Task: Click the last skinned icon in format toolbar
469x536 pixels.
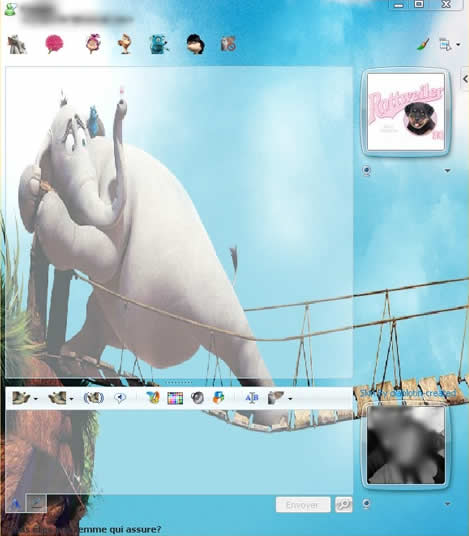Action: pyautogui.click(x=276, y=398)
